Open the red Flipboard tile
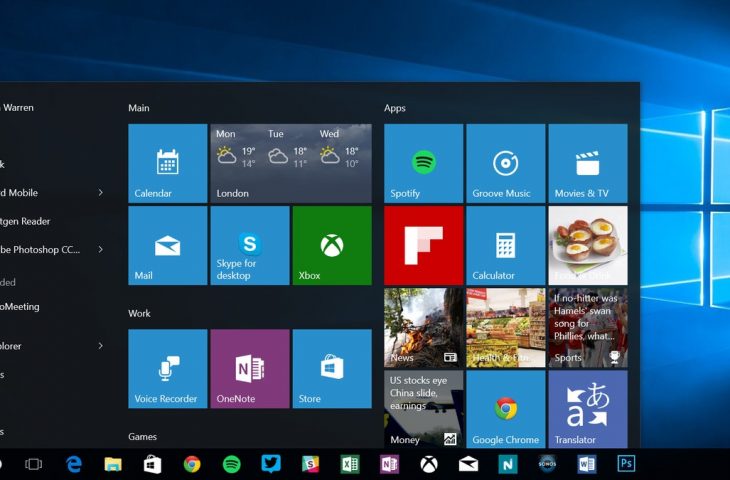This screenshot has width=730, height=480. coord(424,245)
